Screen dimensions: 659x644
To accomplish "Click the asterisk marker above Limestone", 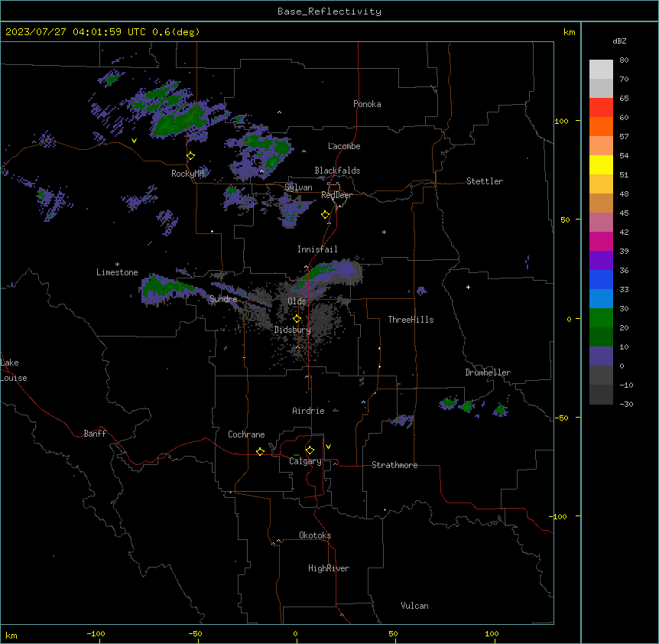I will click(117, 265).
